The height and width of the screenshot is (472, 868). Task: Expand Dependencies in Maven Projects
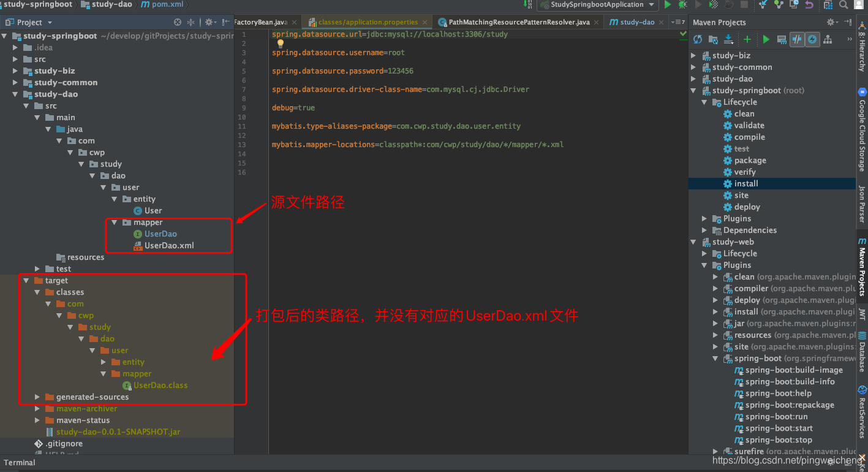click(x=704, y=230)
